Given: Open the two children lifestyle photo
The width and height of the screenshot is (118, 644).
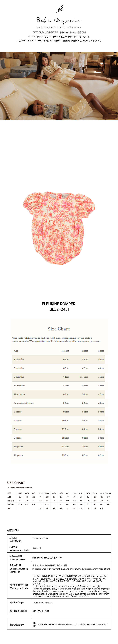Looking at the screenshot, I should click(x=59, y=86).
